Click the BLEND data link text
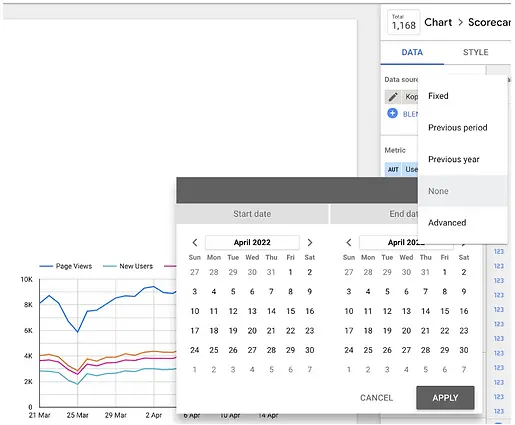Viewport: 515px width, 425px height. tap(410, 114)
